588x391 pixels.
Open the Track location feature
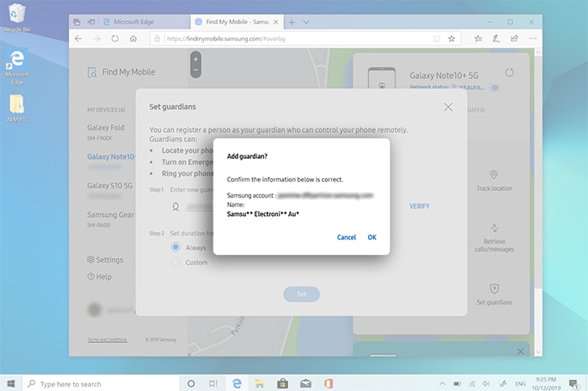coord(494,181)
